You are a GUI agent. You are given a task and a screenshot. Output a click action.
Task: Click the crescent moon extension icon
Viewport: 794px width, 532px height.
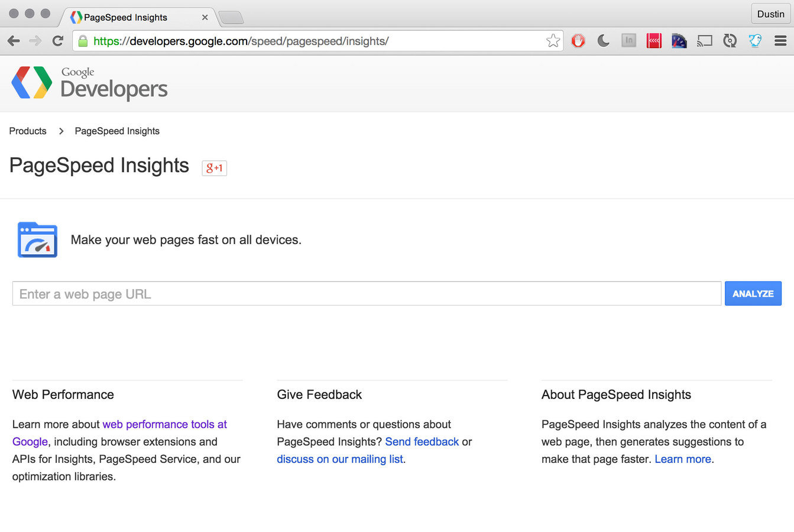603,41
